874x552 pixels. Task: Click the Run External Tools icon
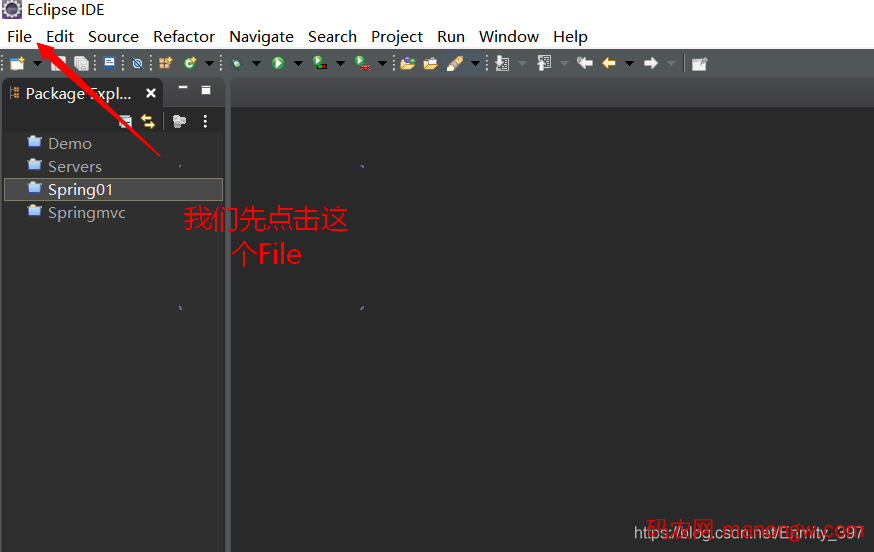point(362,63)
